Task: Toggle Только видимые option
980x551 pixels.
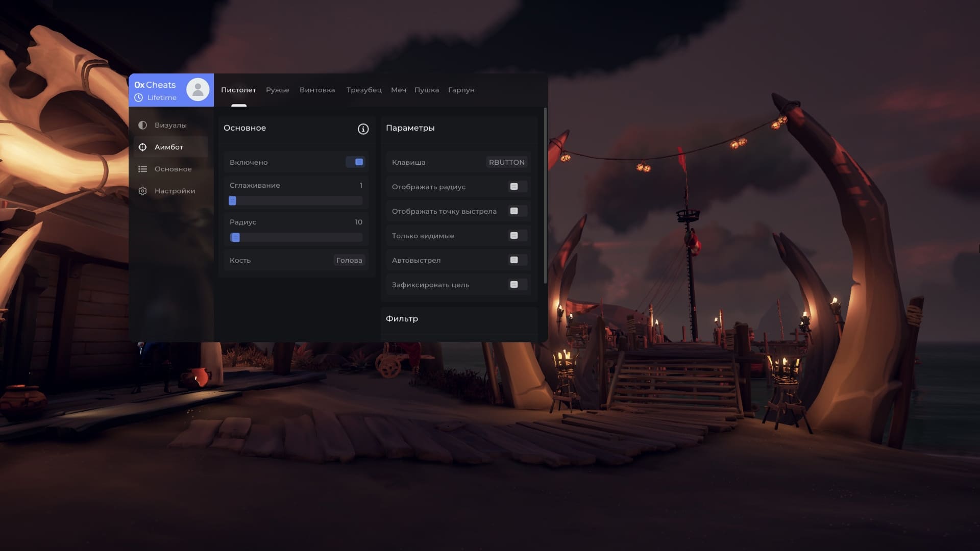Action: (517, 236)
